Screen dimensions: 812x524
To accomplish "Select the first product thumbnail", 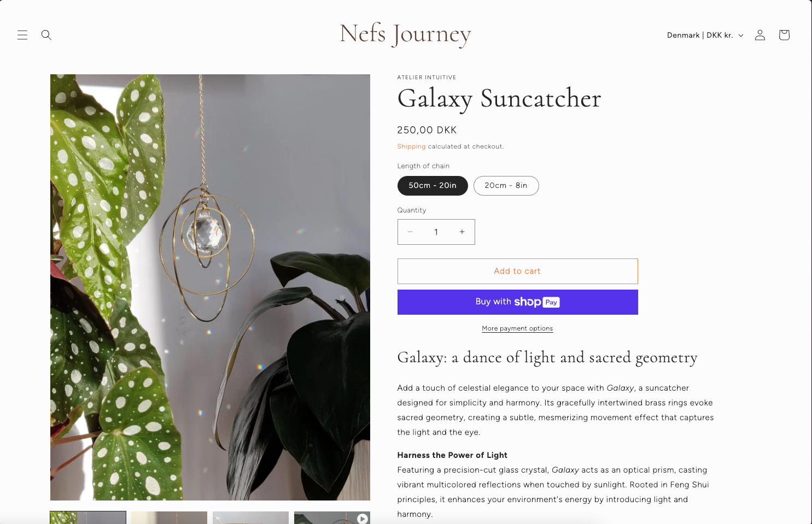I will pyautogui.click(x=88, y=518).
